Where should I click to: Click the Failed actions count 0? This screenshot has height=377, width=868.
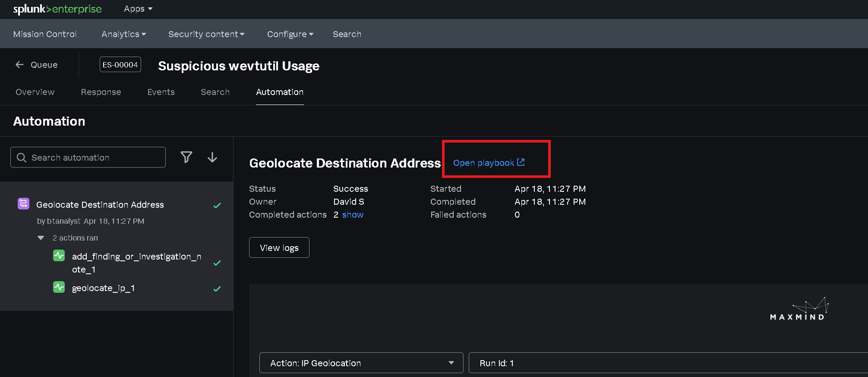(517, 215)
